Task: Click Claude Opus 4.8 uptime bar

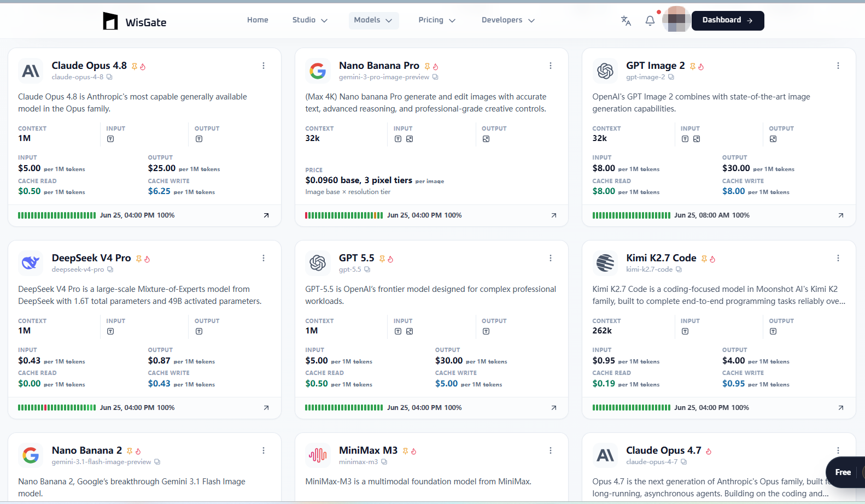Action: (57, 215)
